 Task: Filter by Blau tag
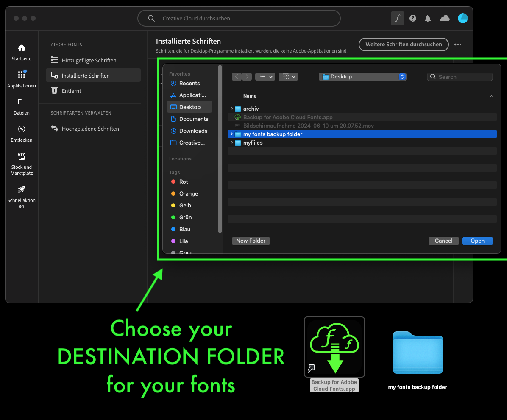[189, 229]
